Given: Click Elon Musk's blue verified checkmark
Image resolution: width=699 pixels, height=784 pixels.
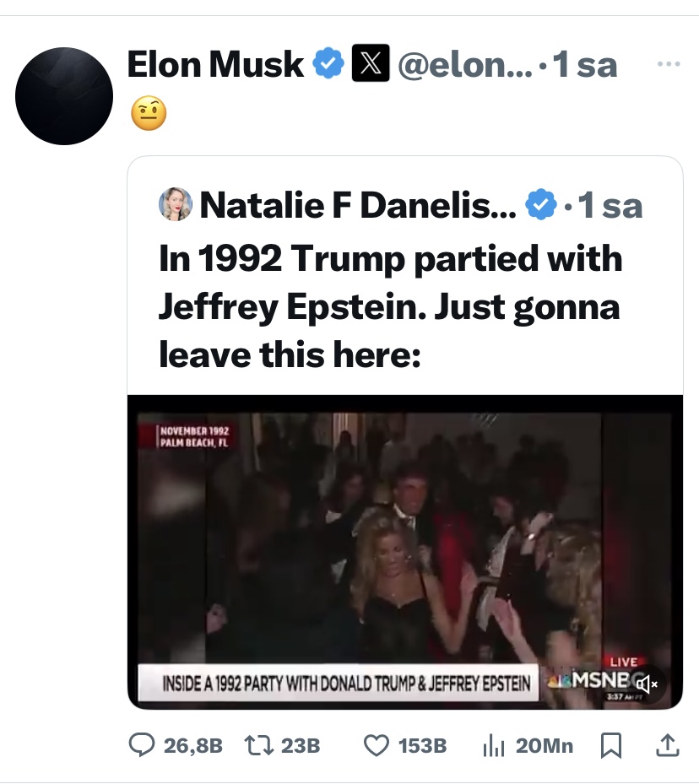Looking at the screenshot, I should 328,64.
